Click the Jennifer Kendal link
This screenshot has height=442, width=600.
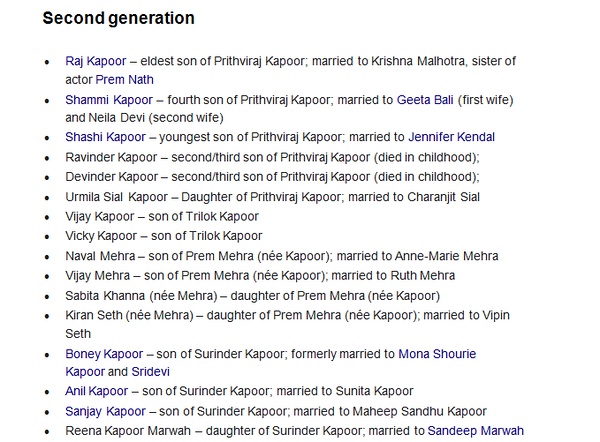point(452,137)
